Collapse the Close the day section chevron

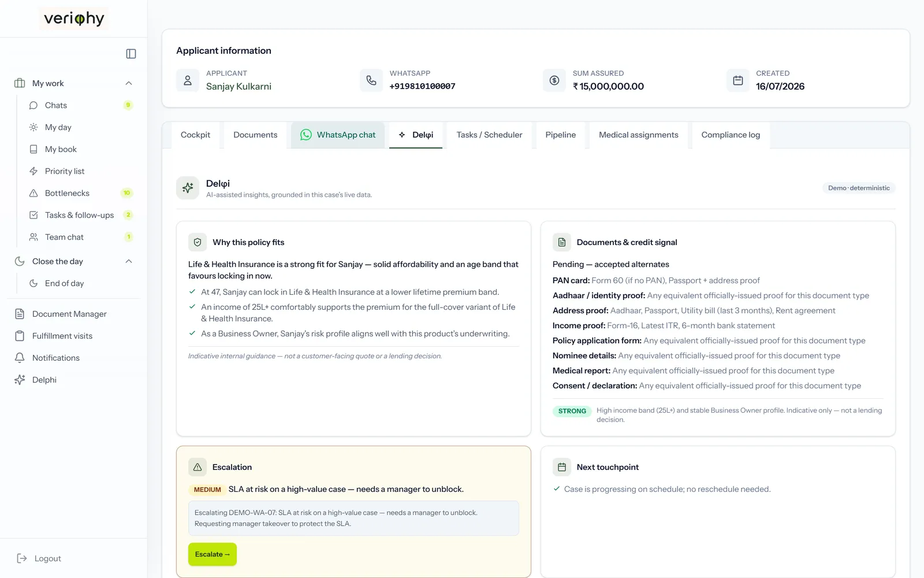coord(129,261)
